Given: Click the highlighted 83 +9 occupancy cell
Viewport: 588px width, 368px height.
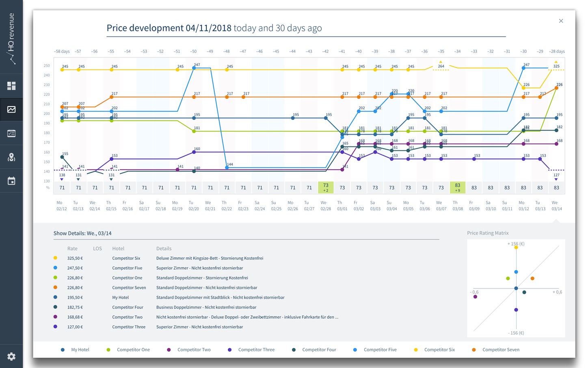Looking at the screenshot, I should (458, 187).
